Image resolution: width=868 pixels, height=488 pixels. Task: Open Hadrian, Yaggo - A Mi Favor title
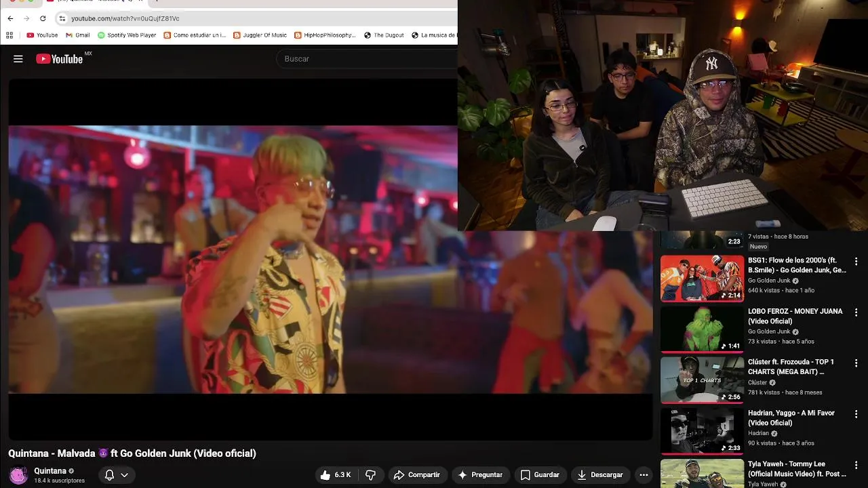click(791, 418)
